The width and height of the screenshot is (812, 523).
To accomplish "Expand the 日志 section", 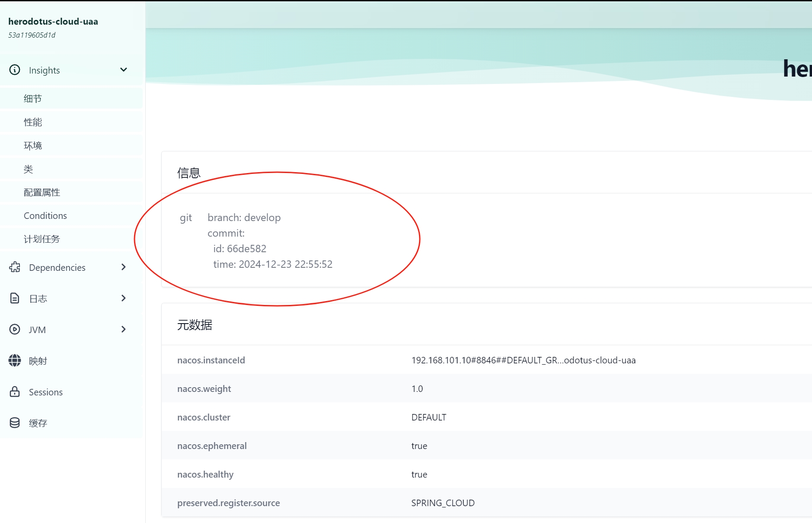I will click(x=124, y=298).
